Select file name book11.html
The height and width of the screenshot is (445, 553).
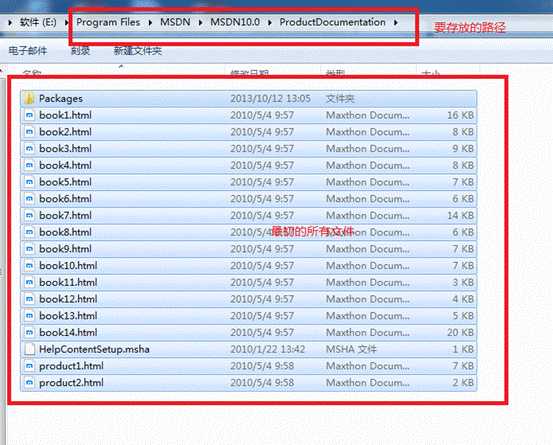click(x=68, y=282)
